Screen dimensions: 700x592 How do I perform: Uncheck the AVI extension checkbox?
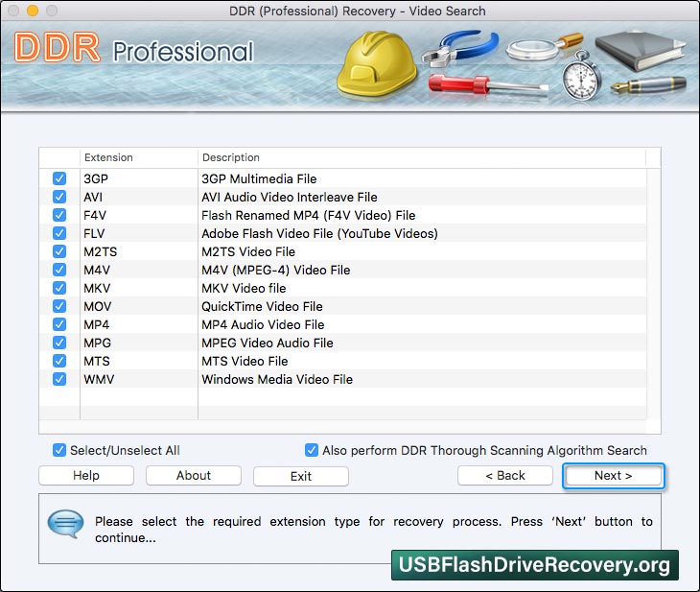click(58, 197)
